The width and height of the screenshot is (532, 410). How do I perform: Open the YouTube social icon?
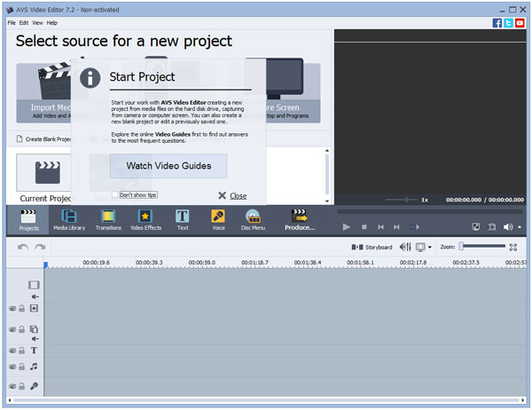520,22
